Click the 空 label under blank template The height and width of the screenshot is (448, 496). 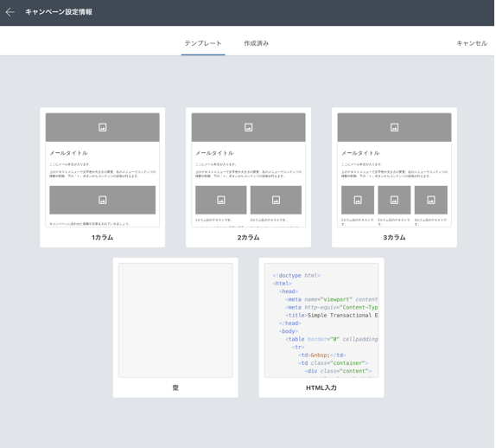click(x=175, y=387)
